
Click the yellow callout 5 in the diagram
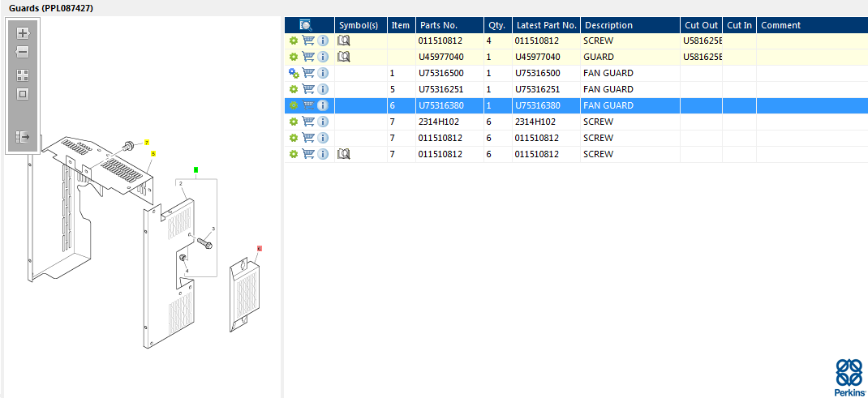(x=153, y=153)
